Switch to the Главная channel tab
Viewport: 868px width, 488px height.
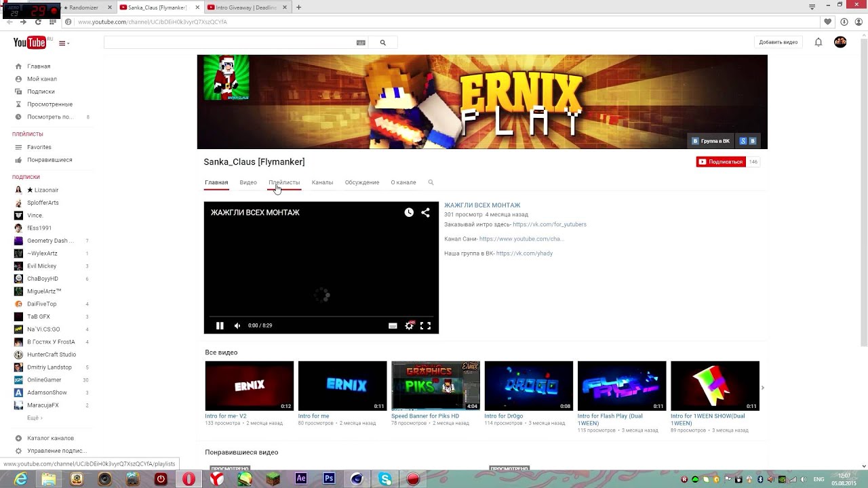pyautogui.click(x=216, y=182)
